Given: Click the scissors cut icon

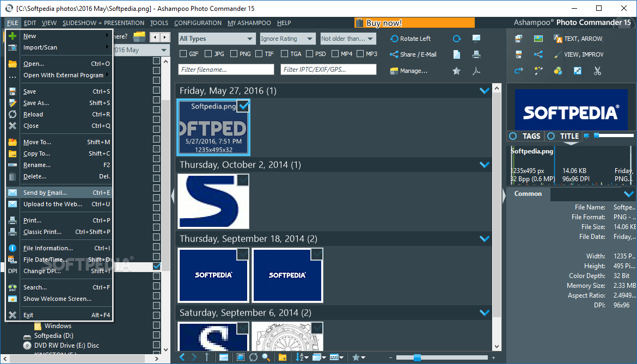Looking at the screenshot, I should (x=597, y=71).
